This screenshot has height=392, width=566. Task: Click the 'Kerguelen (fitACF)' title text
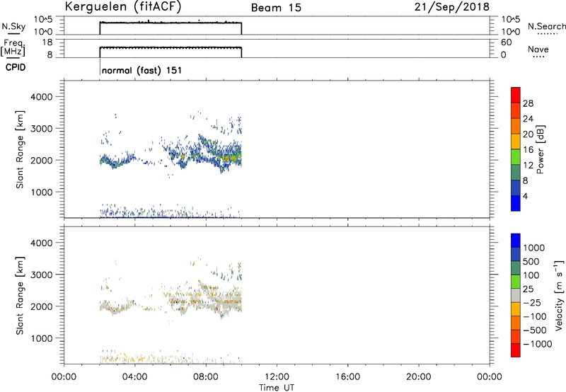coord(122,7)
